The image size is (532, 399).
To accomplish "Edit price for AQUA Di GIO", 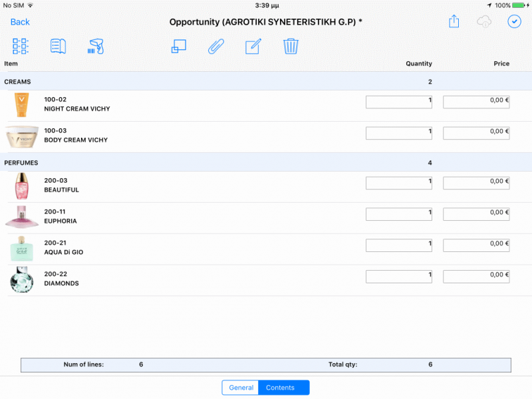I will pyautogui.click(x=476, y=245).
